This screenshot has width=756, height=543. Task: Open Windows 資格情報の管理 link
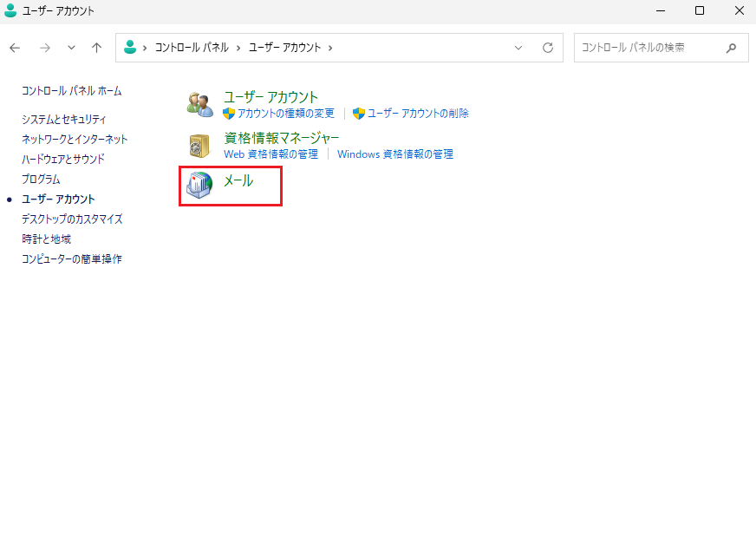pos(394,154)
